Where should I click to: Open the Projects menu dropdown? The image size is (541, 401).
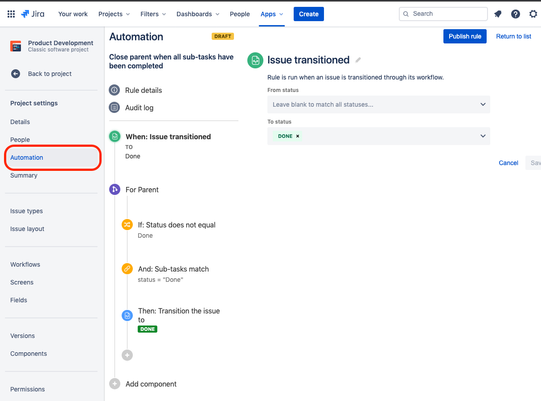(114, 14)
